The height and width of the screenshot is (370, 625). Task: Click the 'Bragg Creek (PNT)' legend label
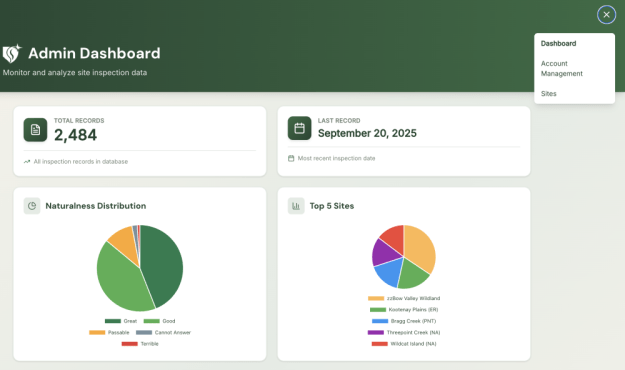pyautogui.click(x=413, y=321)
